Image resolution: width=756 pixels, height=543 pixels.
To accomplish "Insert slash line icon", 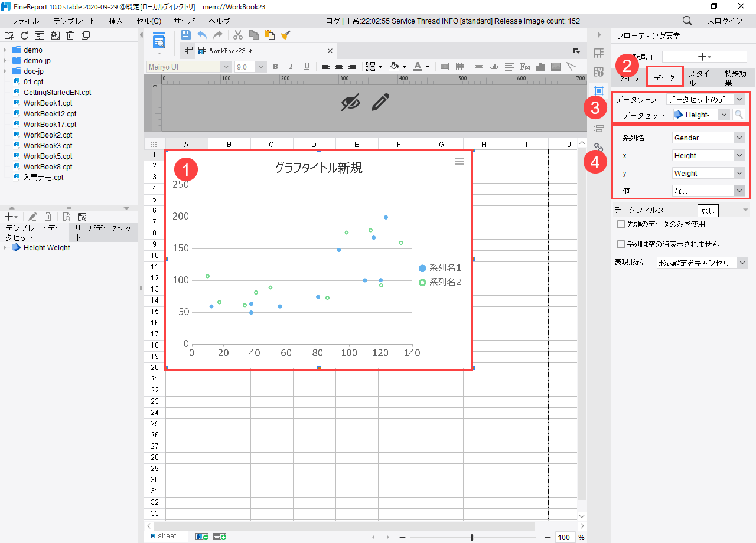I will tap(571, 67).
